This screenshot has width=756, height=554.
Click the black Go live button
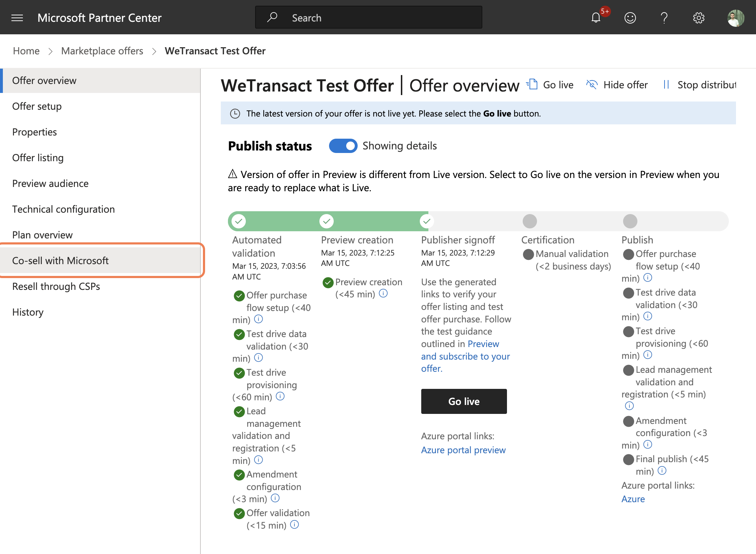[464, 401]
